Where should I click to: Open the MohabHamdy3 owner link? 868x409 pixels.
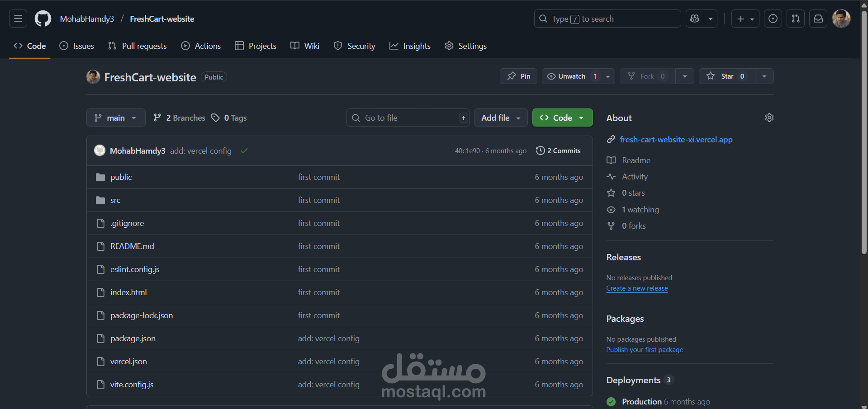(x=87, y=19)
